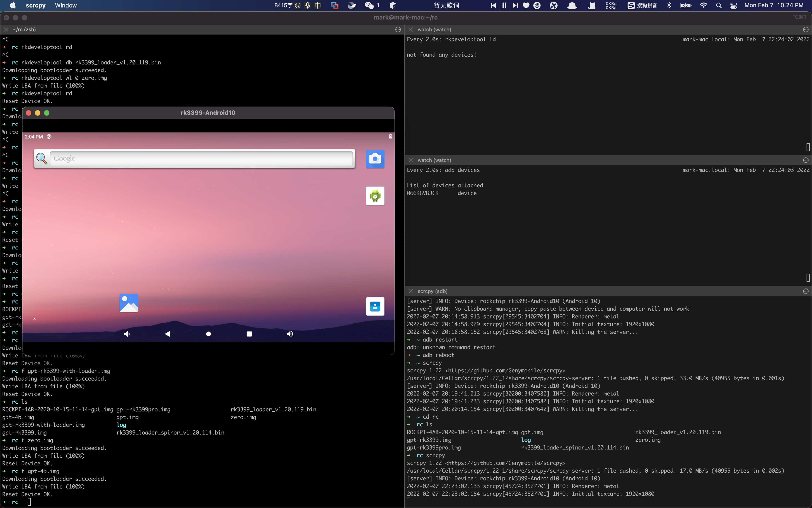Open Bluetooth status in menu bar
Viewport: 812px width, 508px height.
tap(669, 5)
